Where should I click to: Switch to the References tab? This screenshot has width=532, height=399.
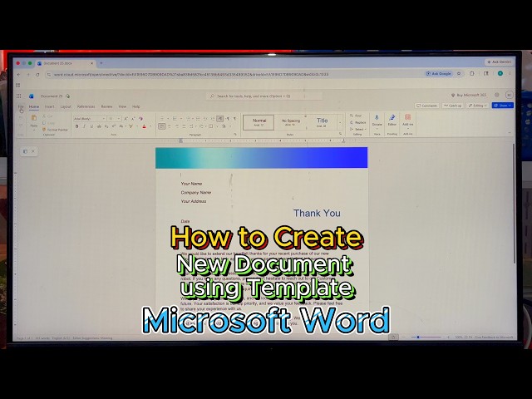click(x=86, y=106)
